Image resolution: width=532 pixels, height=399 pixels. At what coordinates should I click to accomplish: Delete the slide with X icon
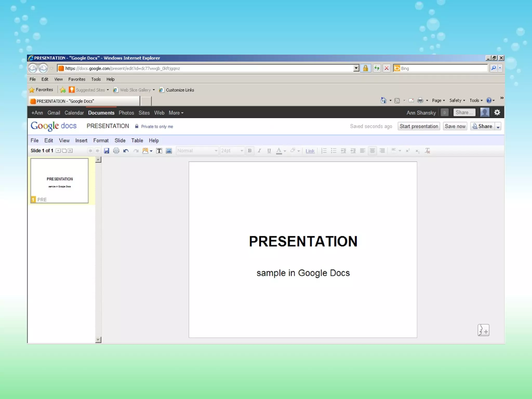click(x=70, y=151)
